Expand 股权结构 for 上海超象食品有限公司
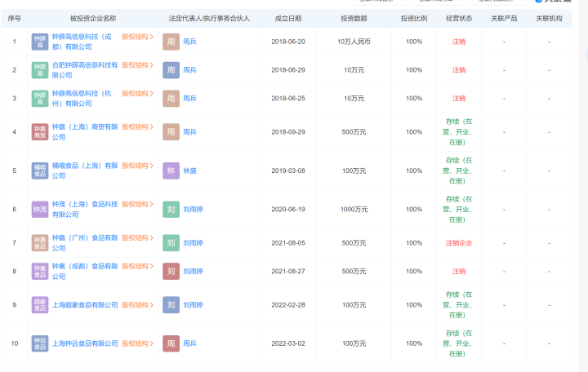This screenshot has height=372, width=588. click(x=138, y=305)
